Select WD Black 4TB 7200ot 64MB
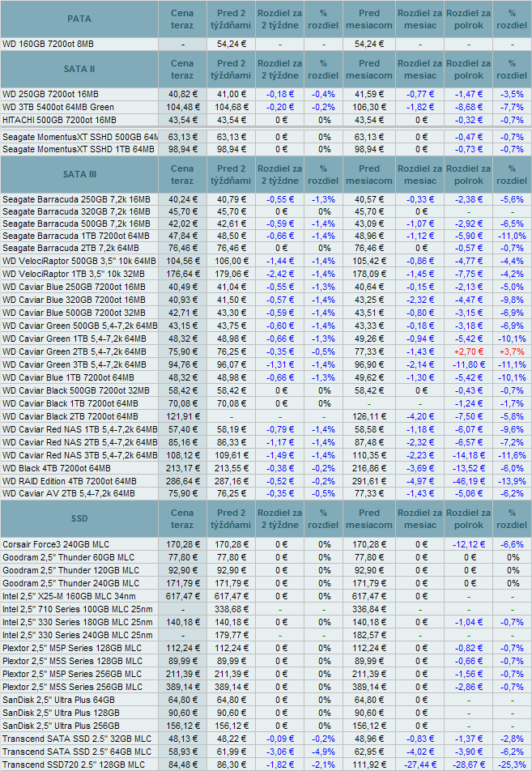 point(57,469)
